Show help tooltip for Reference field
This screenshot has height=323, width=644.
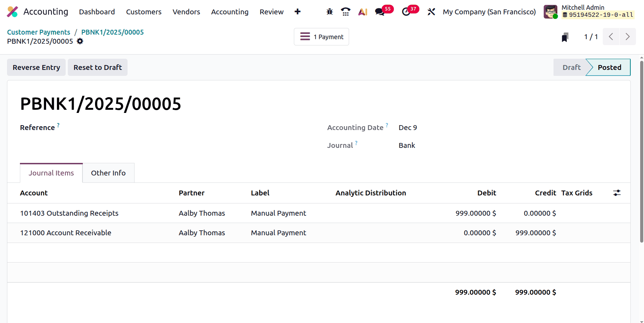(x=58, y=125)
